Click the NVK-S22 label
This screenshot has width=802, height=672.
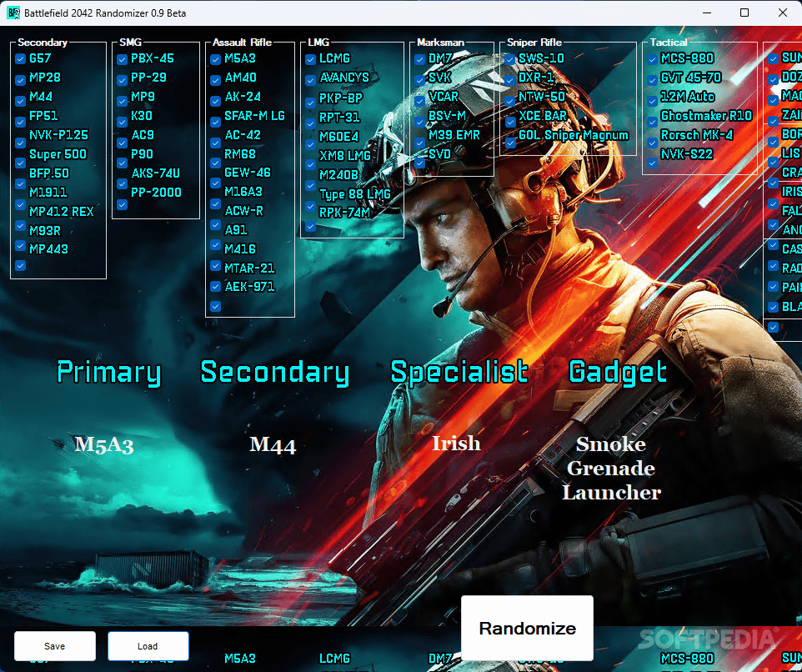click(x=686, y=154)
